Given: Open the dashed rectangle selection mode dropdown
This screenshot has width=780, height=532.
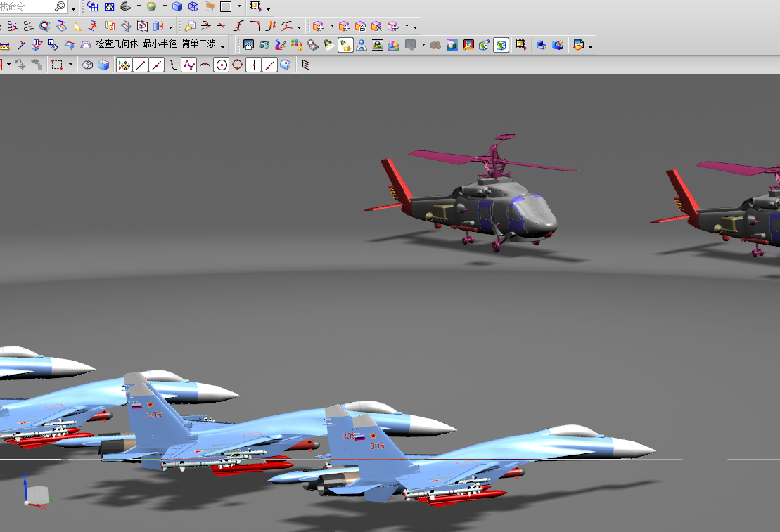Looking at the screenshot, I should 70,65.
